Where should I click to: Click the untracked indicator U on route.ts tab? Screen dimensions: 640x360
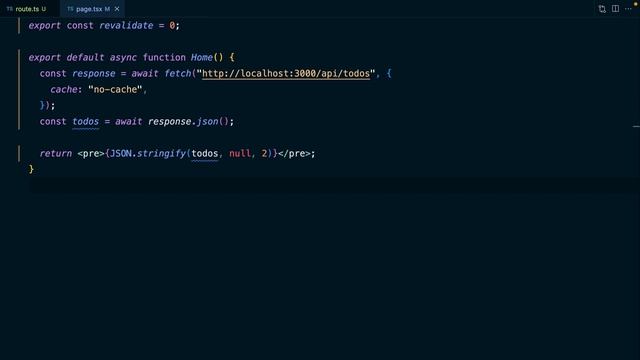click(44, 9)
